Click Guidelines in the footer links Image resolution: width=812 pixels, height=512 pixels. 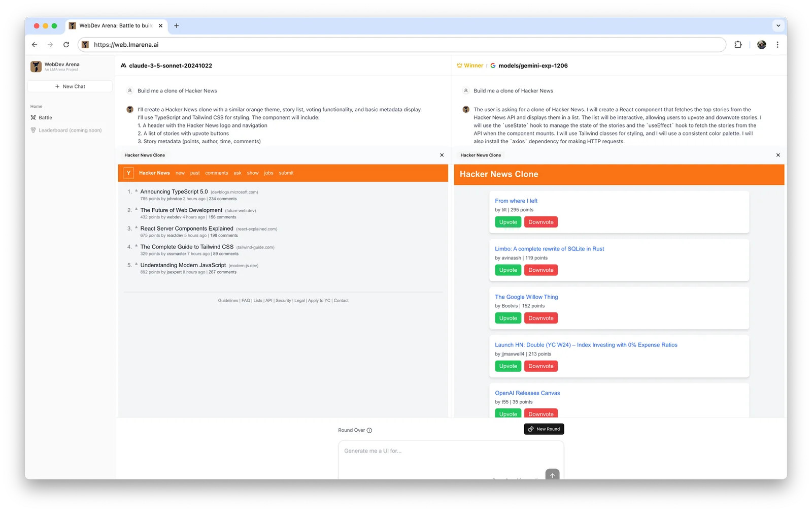pos(228,300)
